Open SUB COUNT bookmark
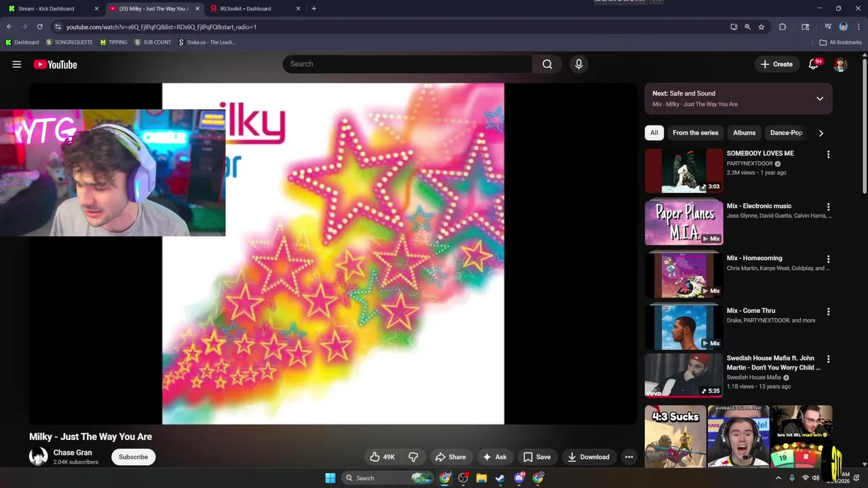The height and width of the screenshot is (488, 868). pos(153,42)
